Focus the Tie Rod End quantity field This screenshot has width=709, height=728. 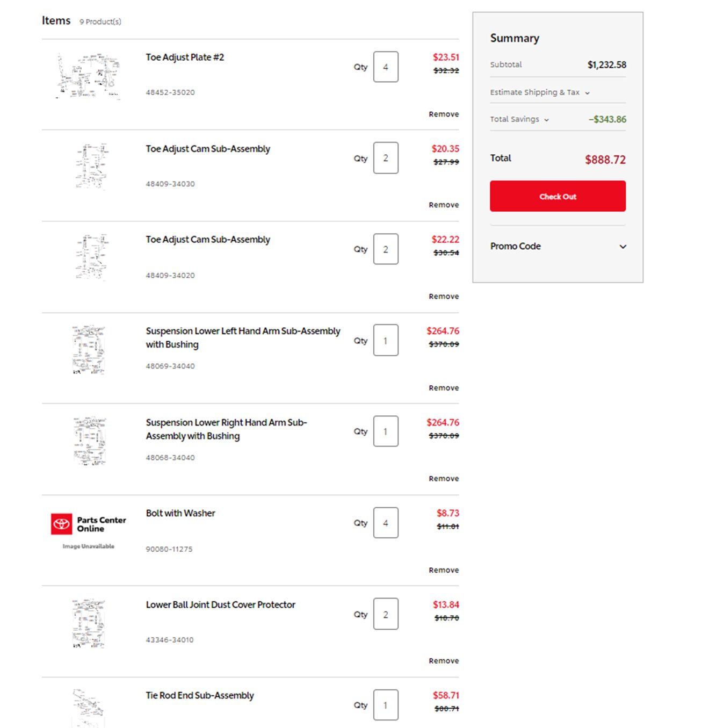386,705
